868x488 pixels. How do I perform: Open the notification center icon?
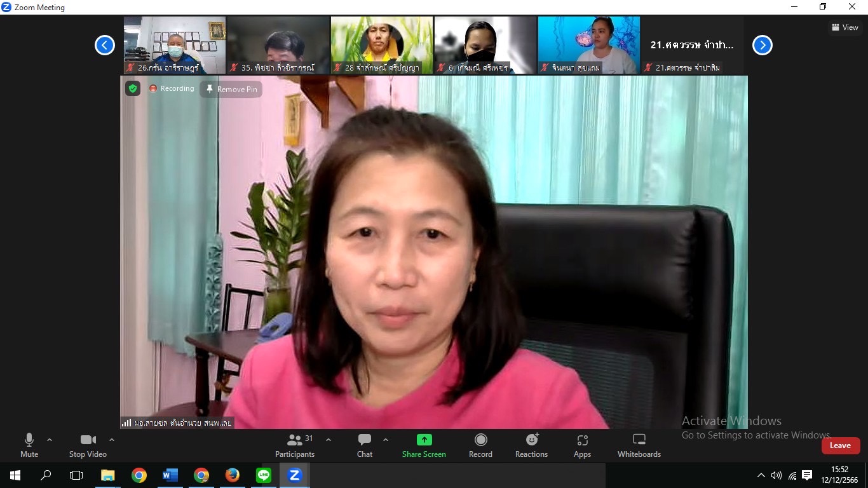tap(807, 475)
